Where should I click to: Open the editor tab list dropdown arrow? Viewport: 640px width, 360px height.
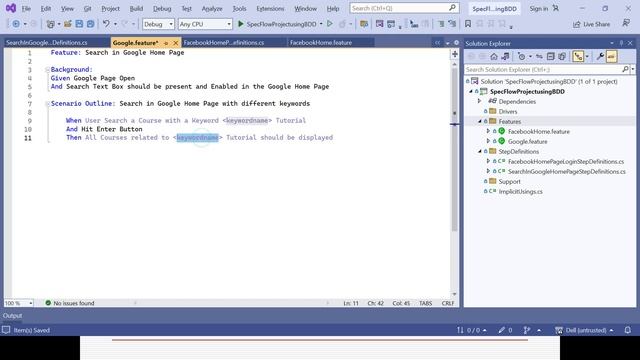pos(447,43)
